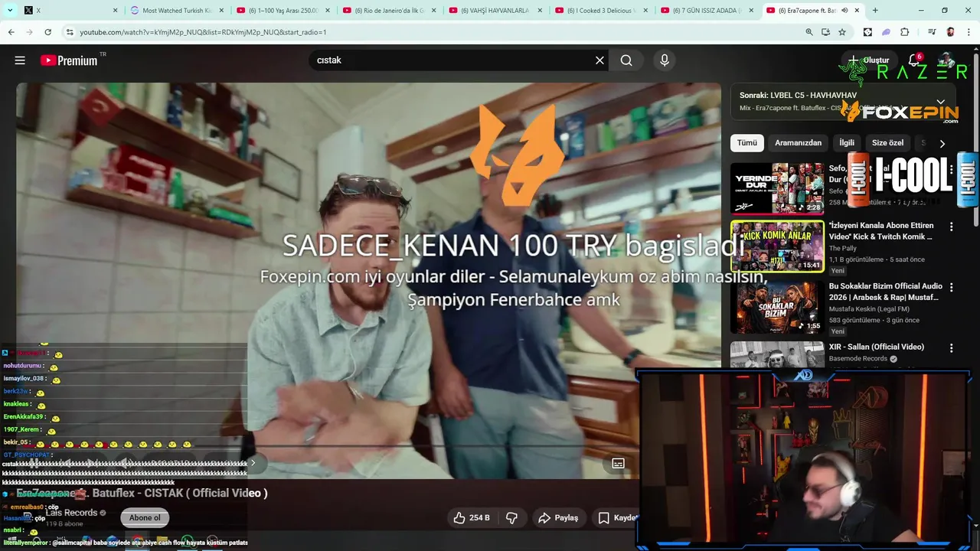The width and height of the screenshot is (980, 551).
Task: Like the video with 254 B
Action: 472,518
